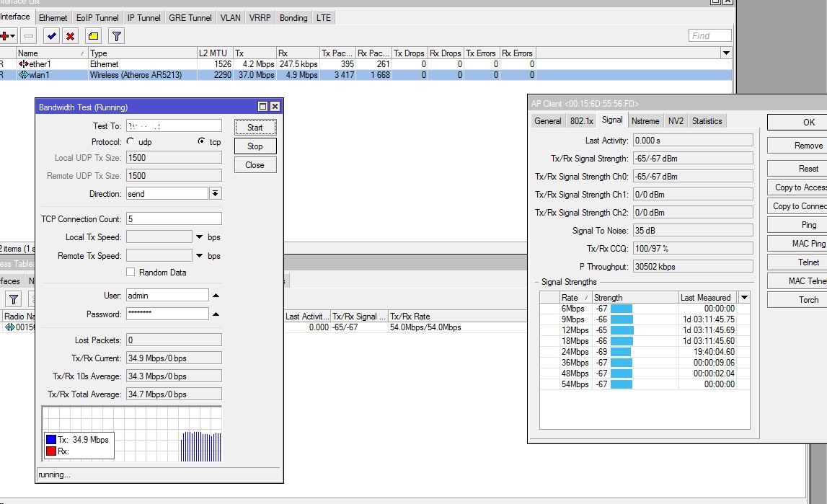This screenshot has height=504, width=827.
Task: Click the 54Mbps signal strength bar
Action: pyautogui.click(x=622, y=384)
